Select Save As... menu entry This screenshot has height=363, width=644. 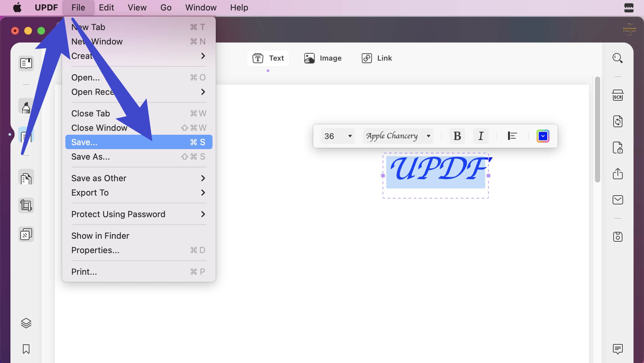point(139,157)
